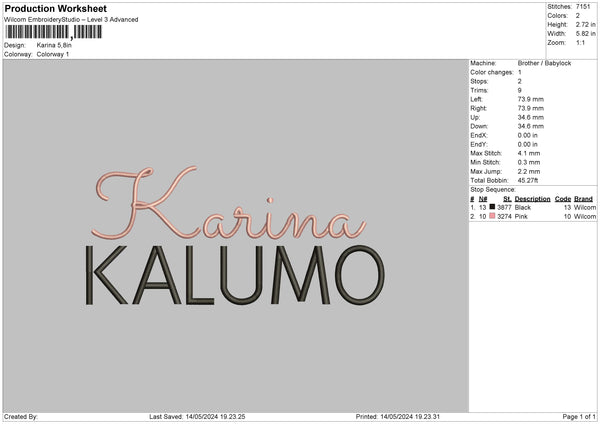Click the black thread color swatch
The image size is (600, 424).
[x=492, y=207]
